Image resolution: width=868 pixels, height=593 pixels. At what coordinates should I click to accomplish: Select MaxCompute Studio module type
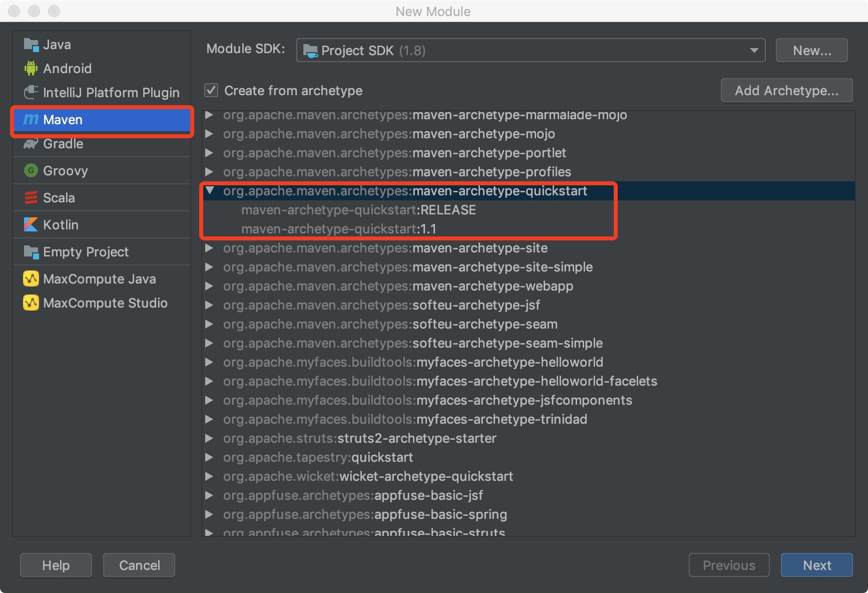[102, 303]
